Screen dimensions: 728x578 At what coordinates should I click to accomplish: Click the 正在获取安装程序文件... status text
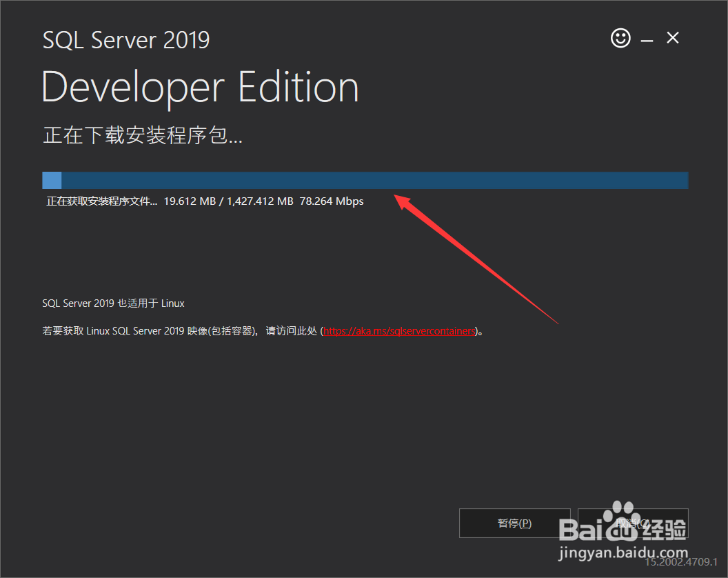click(101, 201)
